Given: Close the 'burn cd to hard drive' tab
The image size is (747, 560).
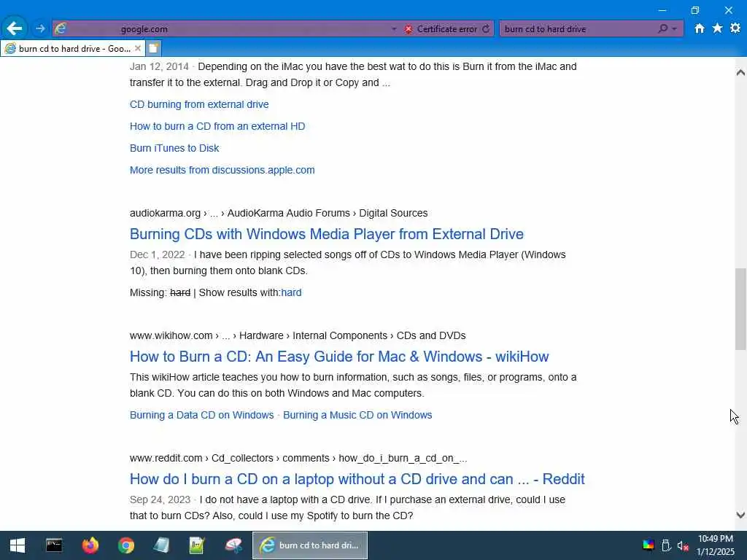Looking at the screenshot, I should coord(138,48).
